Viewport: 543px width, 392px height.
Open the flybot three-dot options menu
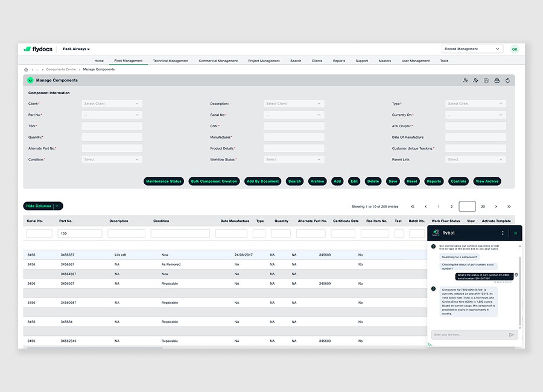click(x=503, y=233)
